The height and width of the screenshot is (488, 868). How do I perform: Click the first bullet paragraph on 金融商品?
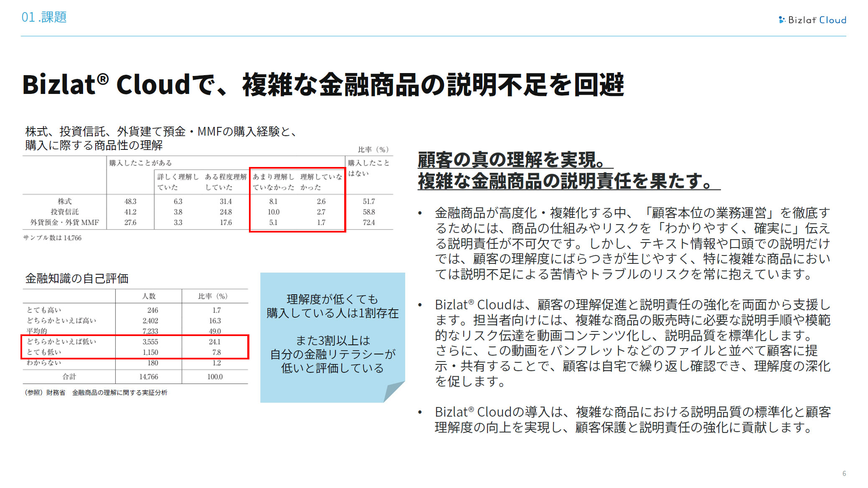coord(632,243)
